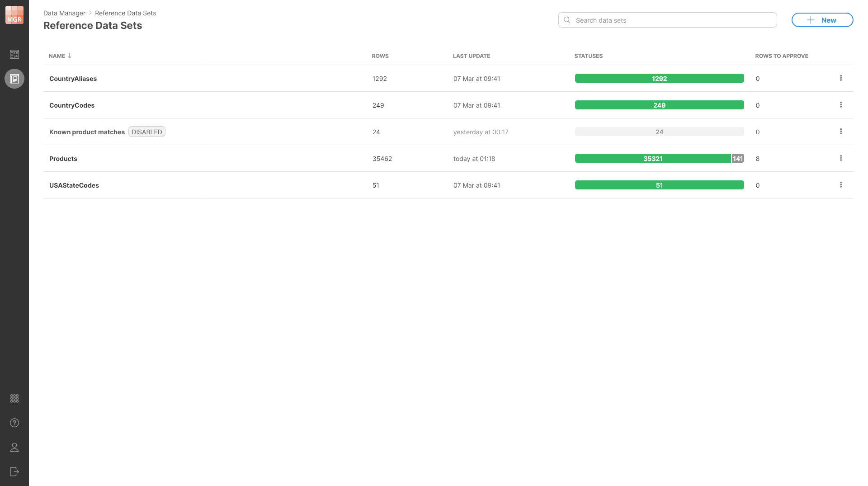
Task: Toggle the DISABLED badge on Known product matches
Action: [146, 132]
